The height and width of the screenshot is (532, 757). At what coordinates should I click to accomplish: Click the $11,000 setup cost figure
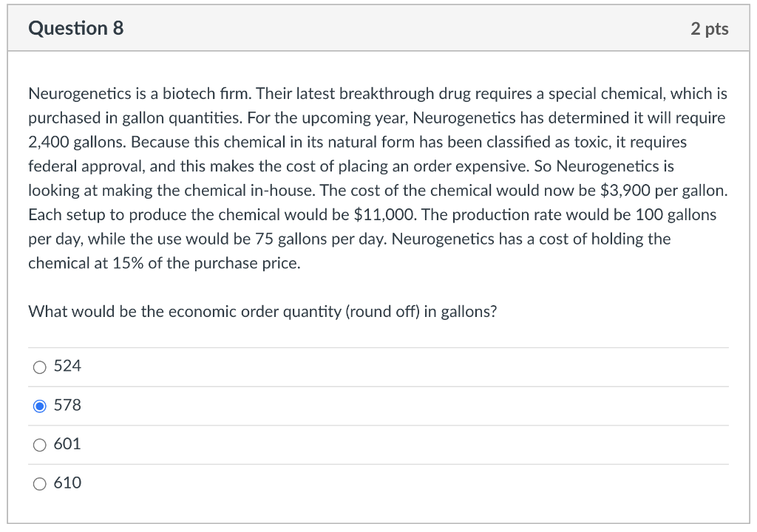click(384, 215)
